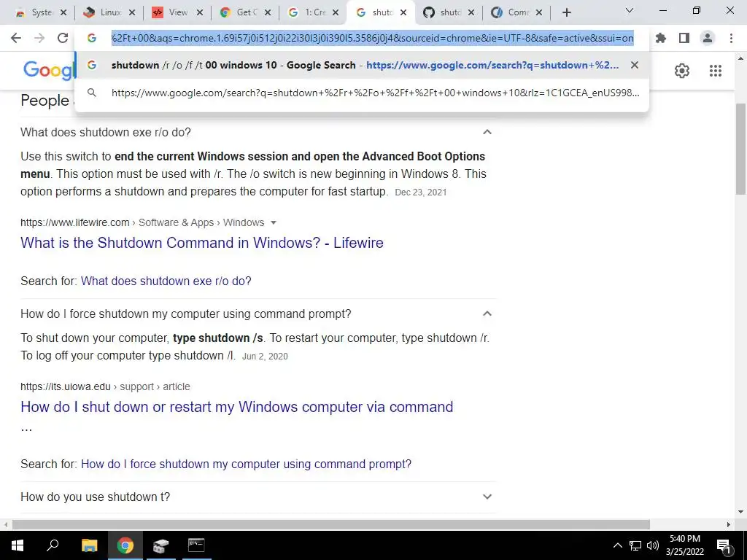Click the horizontal scrollbar thumb
Viewport: 747px width, 560px height.
331,525
